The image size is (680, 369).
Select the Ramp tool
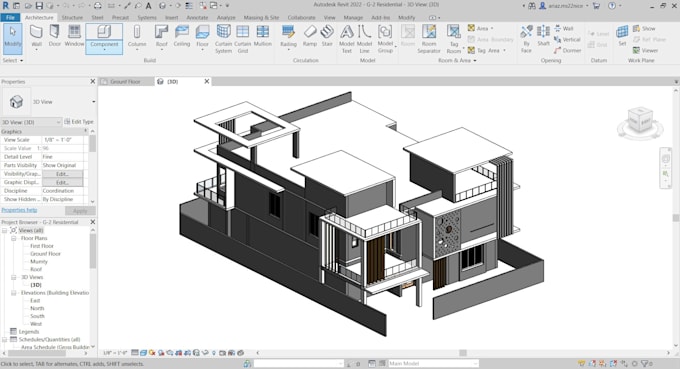[310, 36]
